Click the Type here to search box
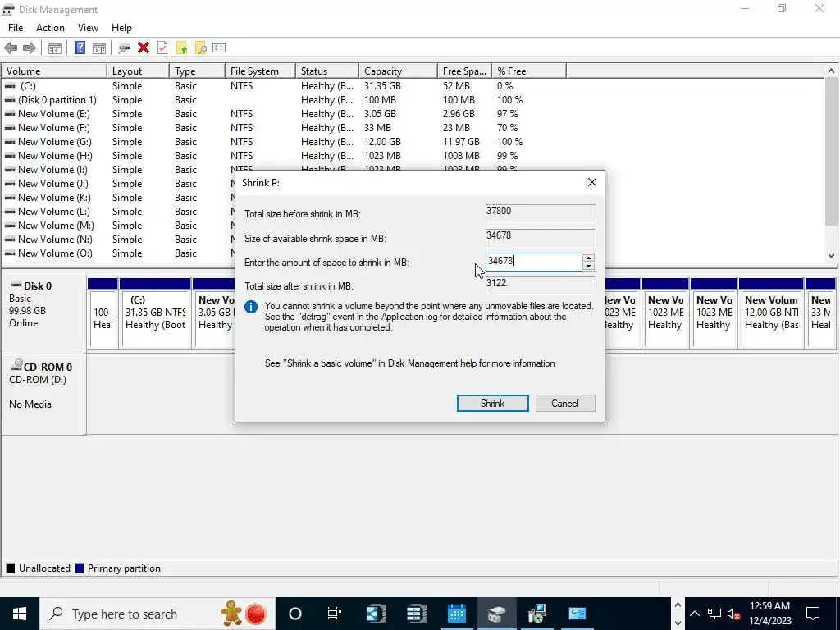840x630 pixels. click(x=157, y=614)
